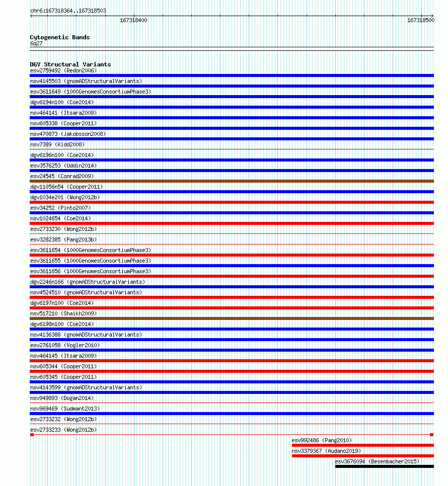Click nsv517210 (Shaikh2009) label
The width and height of the screenshot is (448, 486).
click(x=63, y=313)
